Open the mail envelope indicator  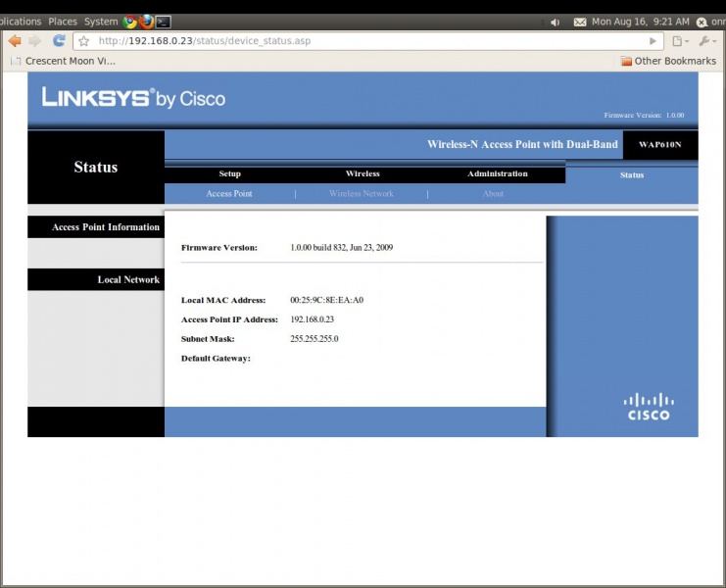click(x=580, y=23)
